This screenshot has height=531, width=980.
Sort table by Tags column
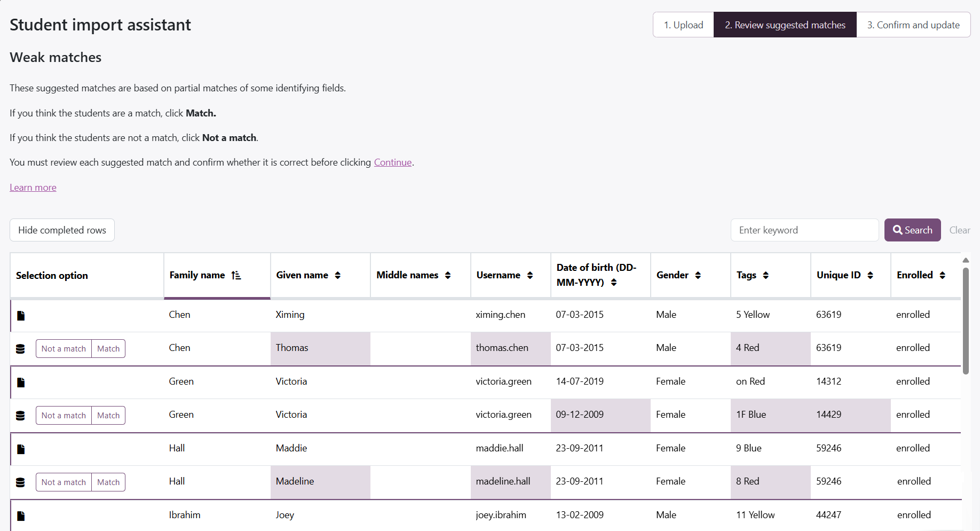pos(765,275)
